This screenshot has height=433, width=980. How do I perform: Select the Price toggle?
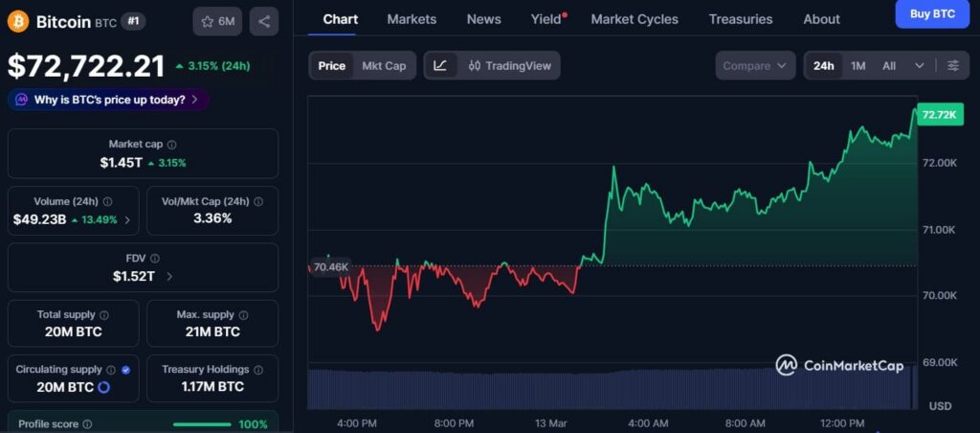(331, 66)
